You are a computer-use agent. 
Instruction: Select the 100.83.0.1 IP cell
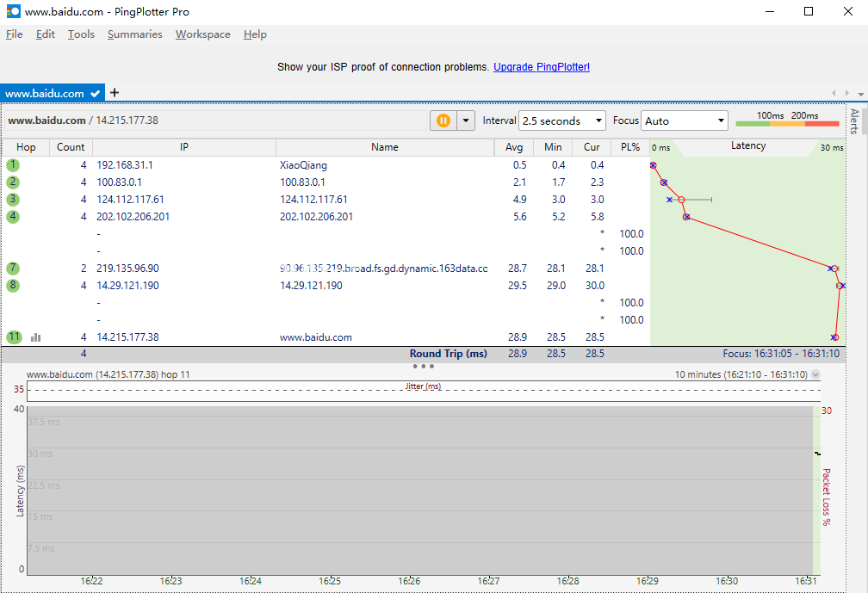119,182
